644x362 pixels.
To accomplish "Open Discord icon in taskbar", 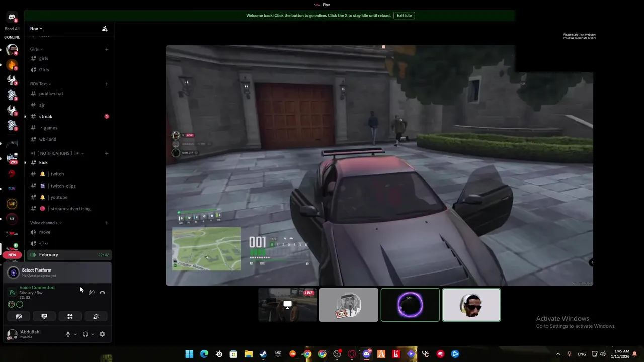I will 367,354.
